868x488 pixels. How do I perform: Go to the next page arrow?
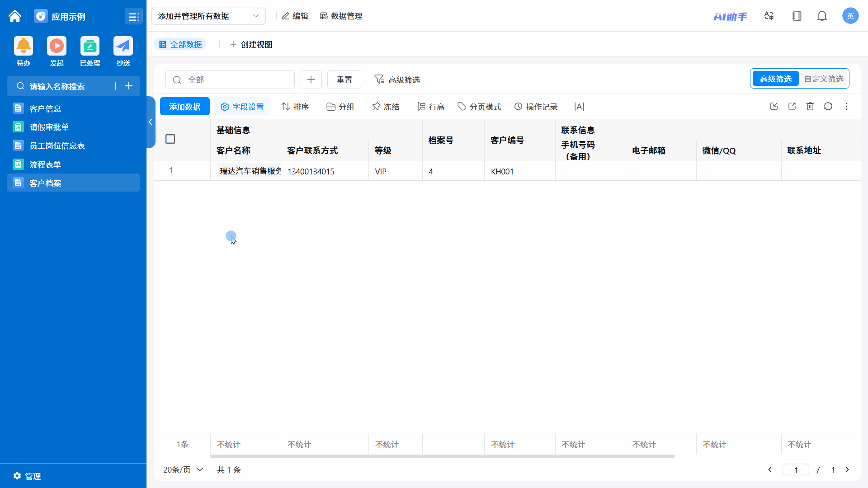(847, 470)
